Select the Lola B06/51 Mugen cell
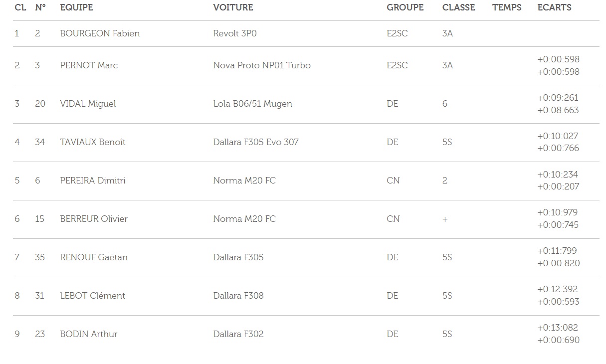The image size is (606, 364). 252,104
